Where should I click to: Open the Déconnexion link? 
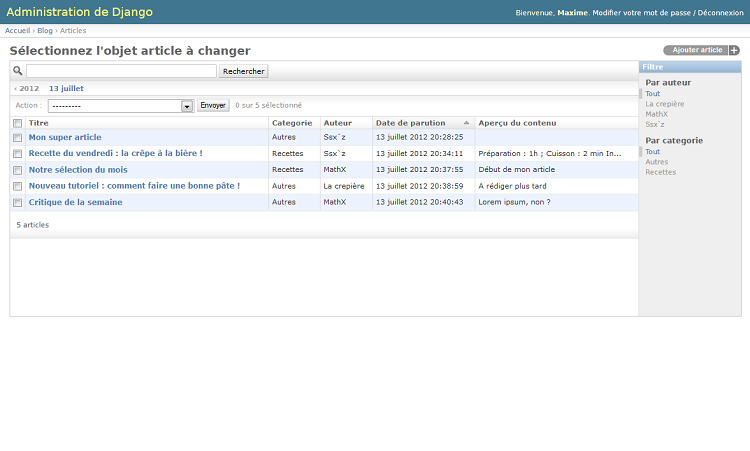pyautogui.click(x=719, y=13)
